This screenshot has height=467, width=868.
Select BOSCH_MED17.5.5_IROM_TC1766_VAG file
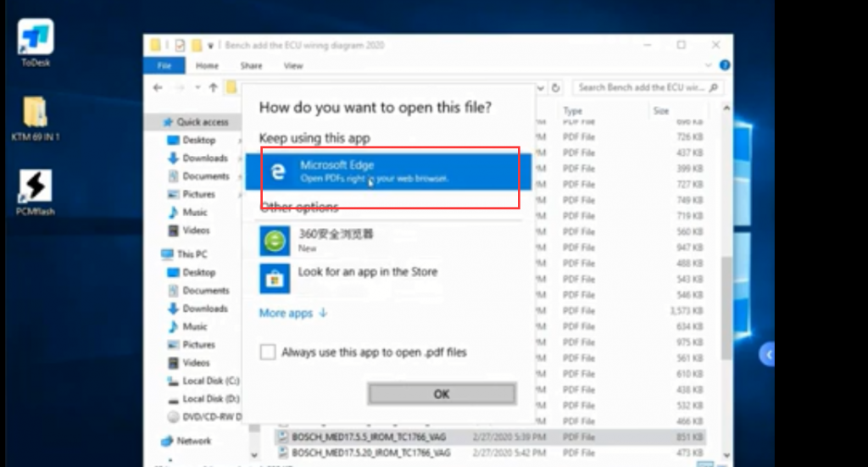369,437
